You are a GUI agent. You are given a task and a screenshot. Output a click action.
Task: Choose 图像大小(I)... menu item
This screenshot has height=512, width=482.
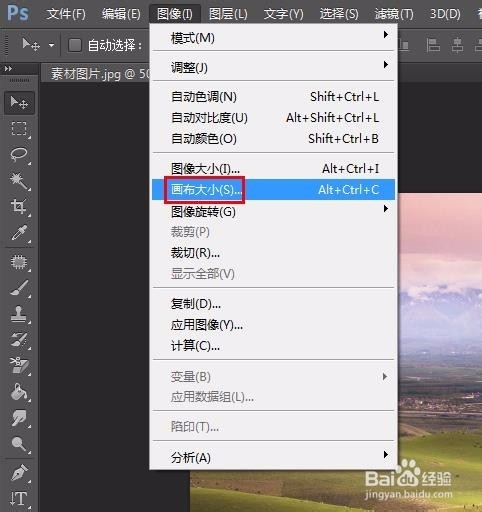[273, 169]
